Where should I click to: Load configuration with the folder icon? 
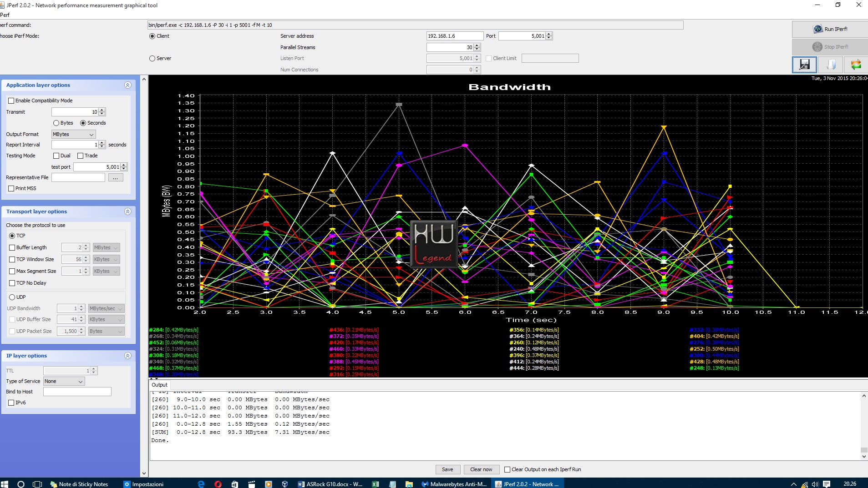tap(831, 65)
